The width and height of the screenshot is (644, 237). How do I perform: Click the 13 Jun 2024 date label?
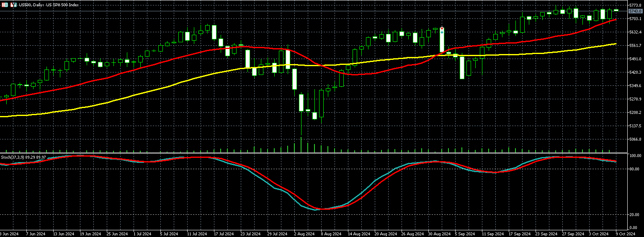point(64,234)
